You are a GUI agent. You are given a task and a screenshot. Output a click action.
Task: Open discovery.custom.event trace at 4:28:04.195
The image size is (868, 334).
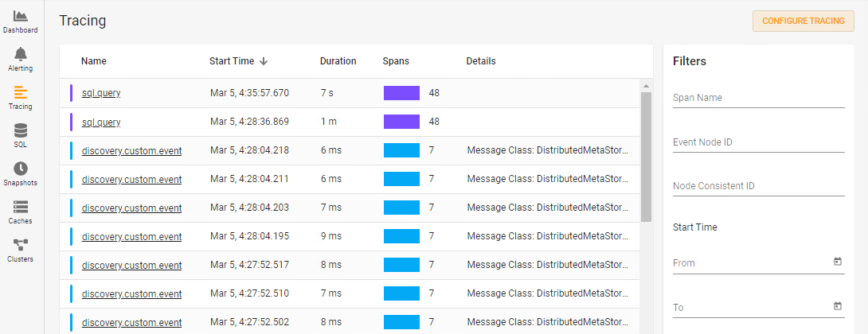click(131, 237)
